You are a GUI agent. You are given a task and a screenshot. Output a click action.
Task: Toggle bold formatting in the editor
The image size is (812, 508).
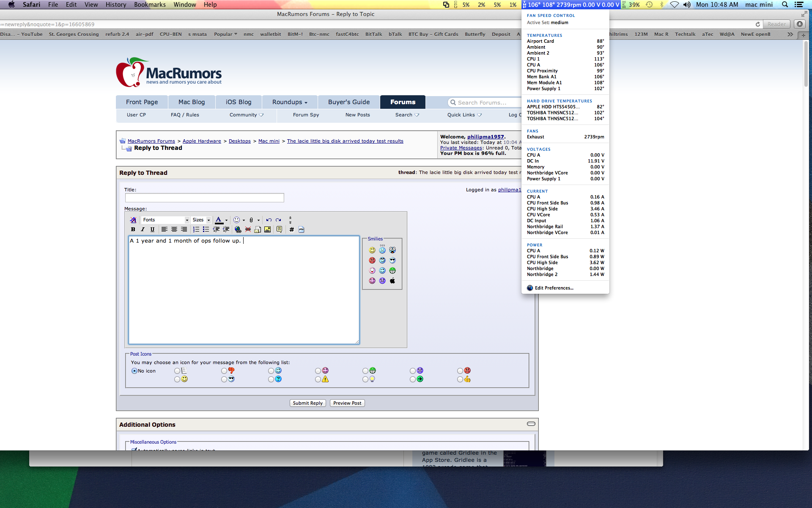(x=133, y=229)
